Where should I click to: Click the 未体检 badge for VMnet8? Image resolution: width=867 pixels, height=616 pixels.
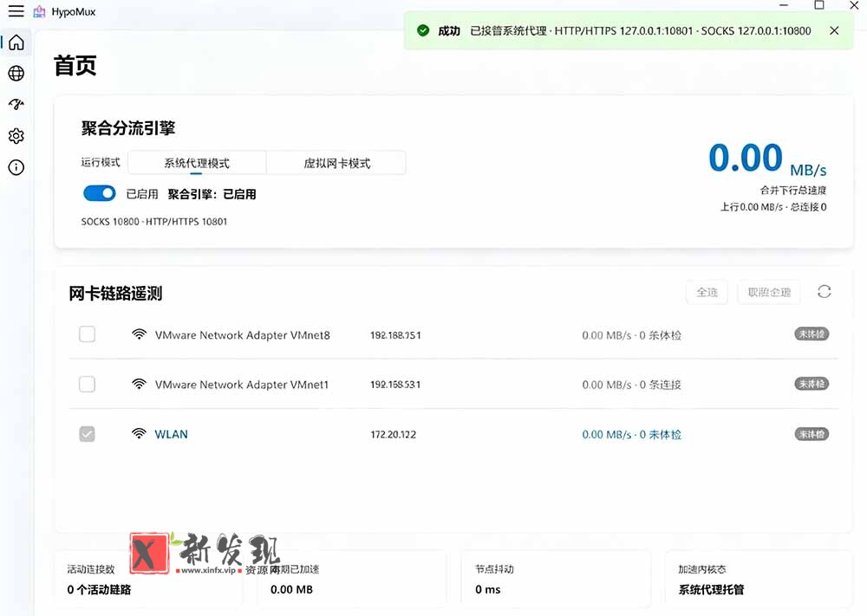pos(812,334)
